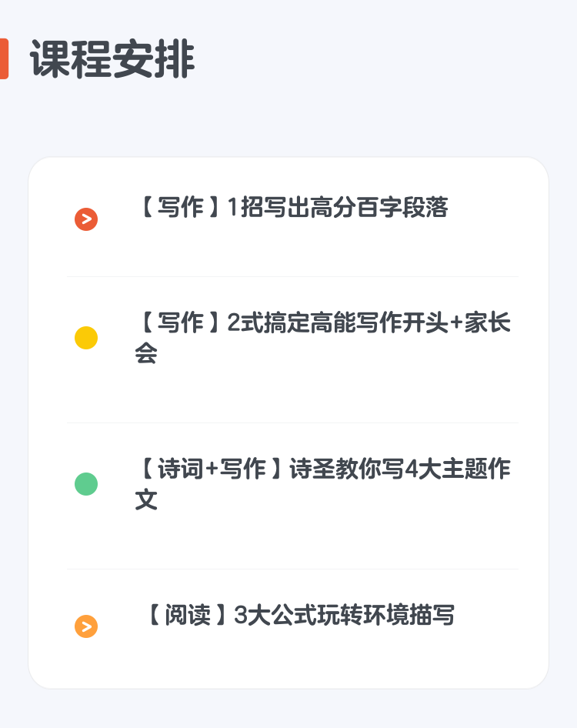The width and height of the screenshot is (577, 728).
Task: Click divider line below the first lesson
Action: pyautogui.click(x=292, y=277)
